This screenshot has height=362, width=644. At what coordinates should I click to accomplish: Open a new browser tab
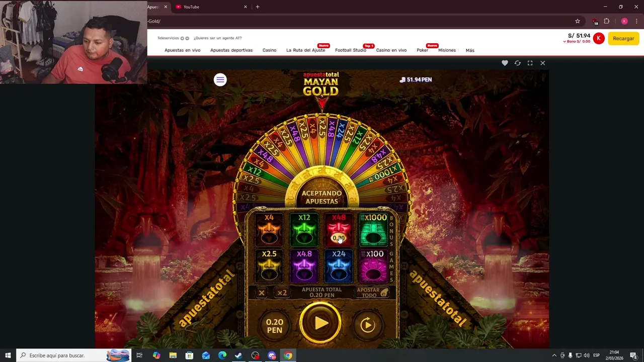tap(258, 7)
